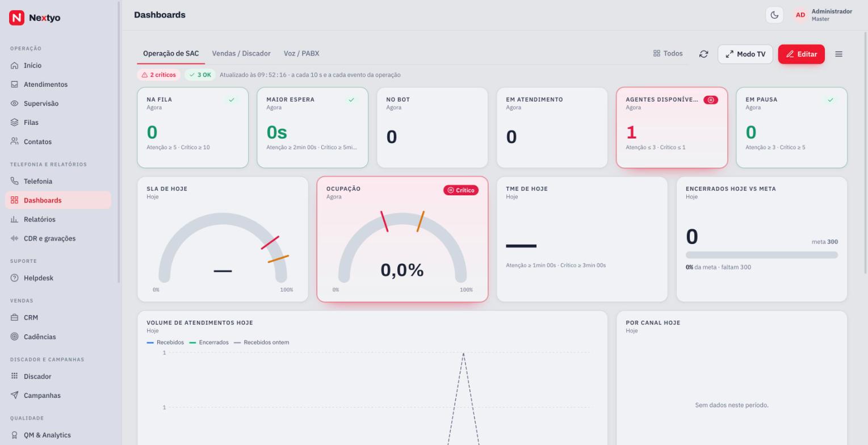
Task: Toggle the Recebidos ontem legend series
Action: click(262, 342)
